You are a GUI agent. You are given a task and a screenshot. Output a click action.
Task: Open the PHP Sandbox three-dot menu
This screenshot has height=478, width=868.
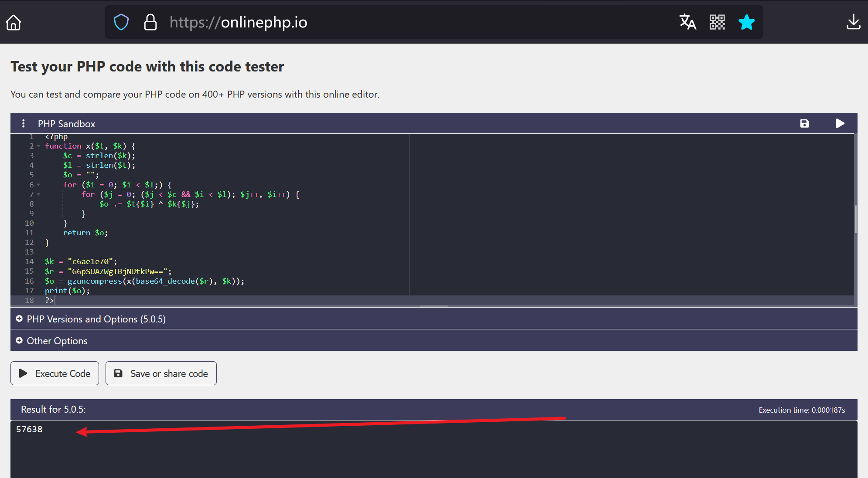click(x=23, y=124)
